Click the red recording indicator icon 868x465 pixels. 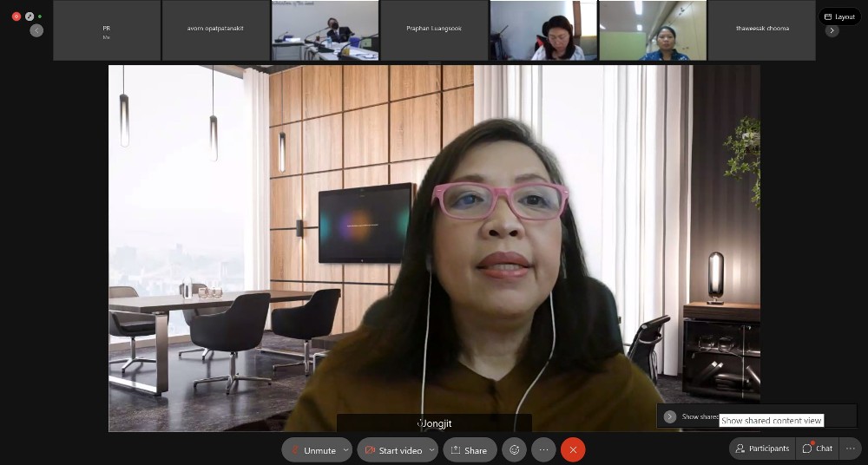coord(16,16)
